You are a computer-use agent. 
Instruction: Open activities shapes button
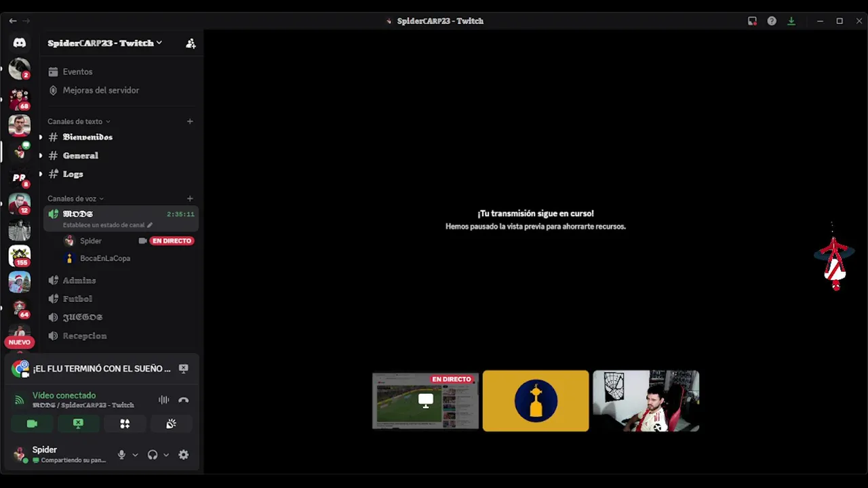[125, 424]
